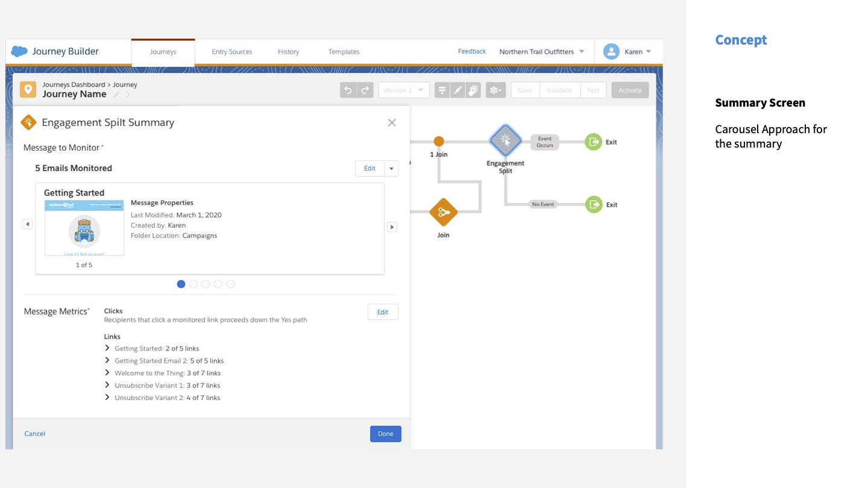Viewport: 868px width, 488px height.
Task: Click the Cancel link
Action: [35, 434]
